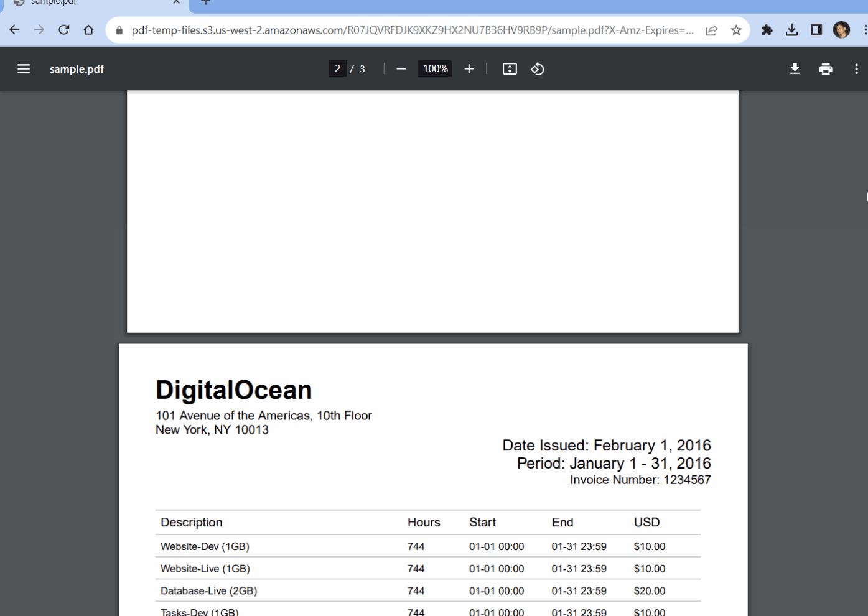Click the 100% zoom level field

(x=435, y=69)
